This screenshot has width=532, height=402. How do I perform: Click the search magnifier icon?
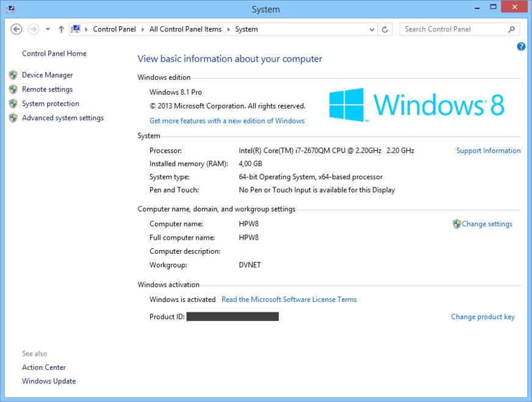point(511,29)
